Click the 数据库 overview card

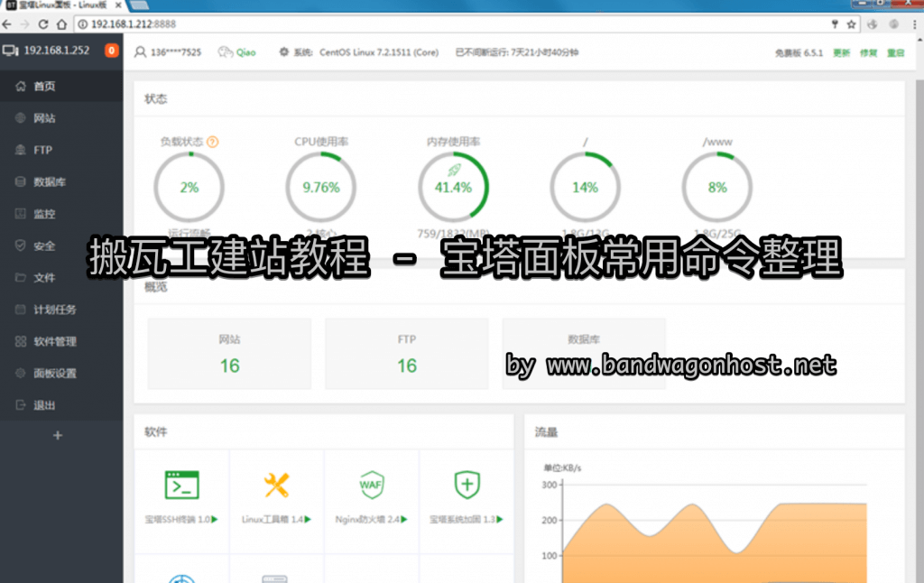coord(584,354)
